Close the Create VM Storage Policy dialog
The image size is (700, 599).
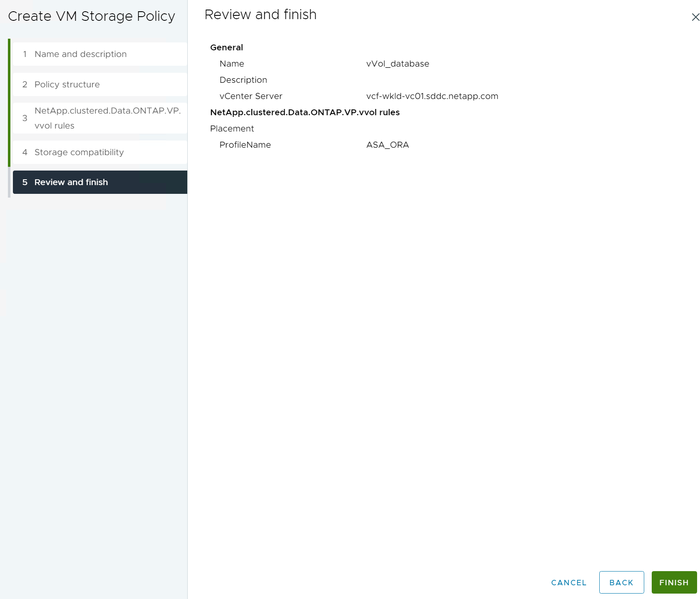[695, 17]
